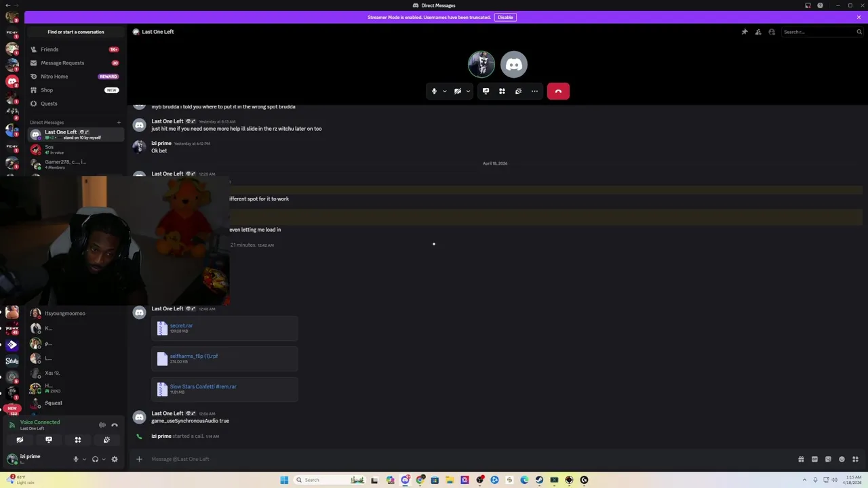Dismiss the streamer mode banner
Image resolution: width=868 pixels, height=488 pixels.
tap(859, 17)
